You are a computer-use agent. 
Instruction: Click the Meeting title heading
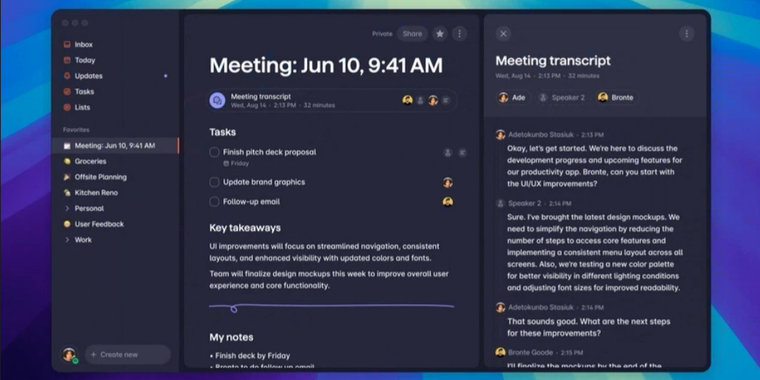(x=326, y=65)
